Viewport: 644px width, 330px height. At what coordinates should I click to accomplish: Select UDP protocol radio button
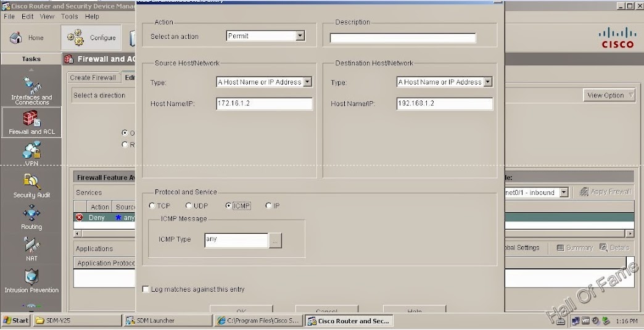(189, 205)
